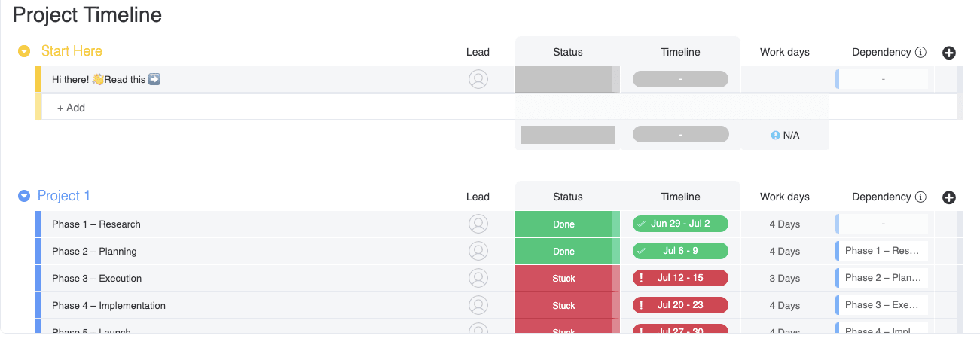This screenshot has width=980, height=339.
Task: Edit dependency Phase 1 – Res… cell
Action: pyautogui.click(x=882, y=252)
